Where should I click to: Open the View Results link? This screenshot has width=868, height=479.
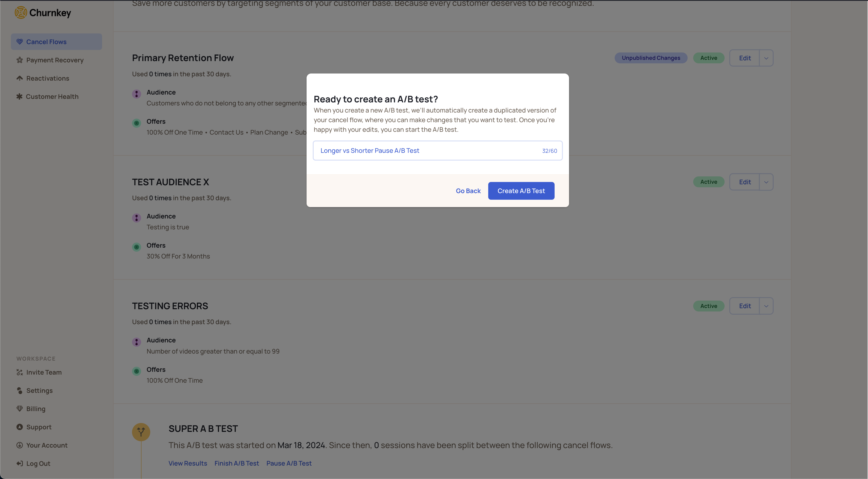tap(188, 463)
